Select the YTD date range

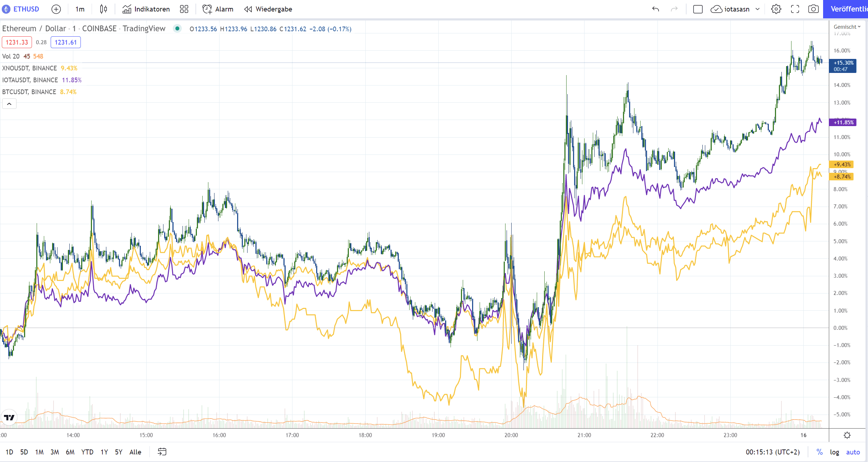point(87,452)
